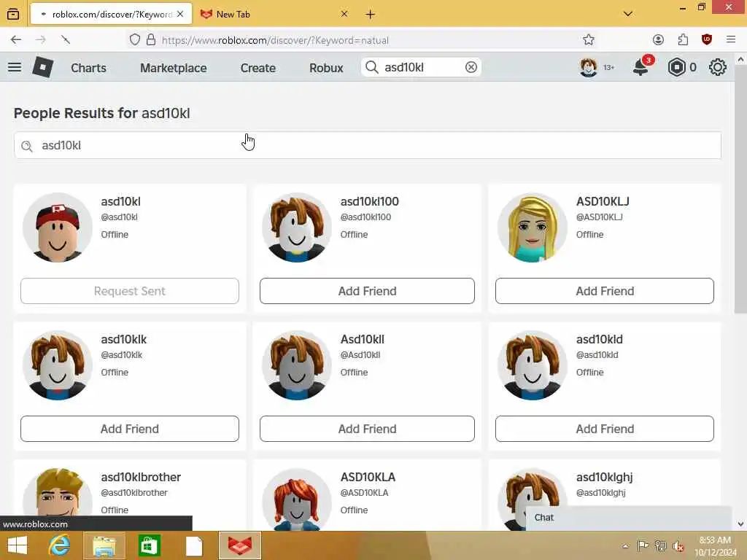747x560 pixels.
Task: Open the browser account icon
Action: 658,39
